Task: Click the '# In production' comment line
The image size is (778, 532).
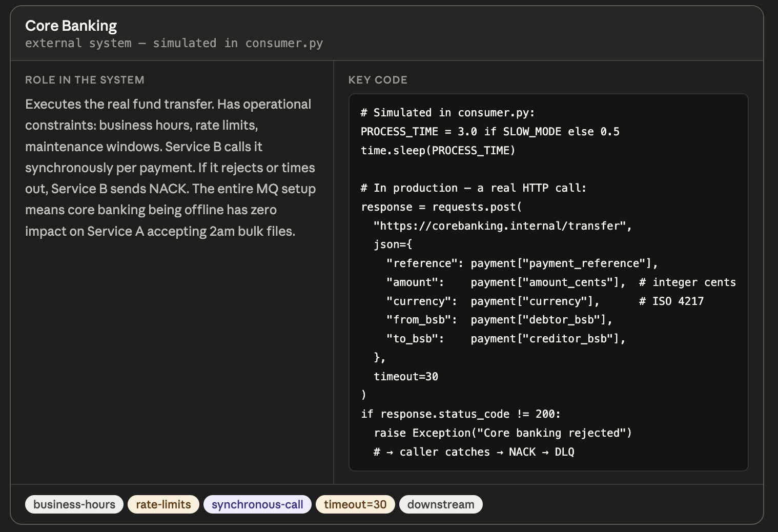Action: pyautogui.click(x=473, y=188)
